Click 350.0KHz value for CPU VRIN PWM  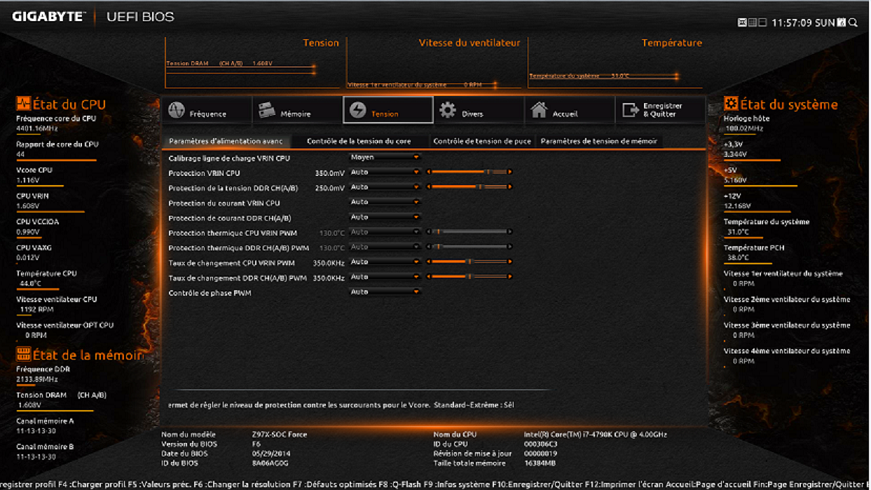328,263
